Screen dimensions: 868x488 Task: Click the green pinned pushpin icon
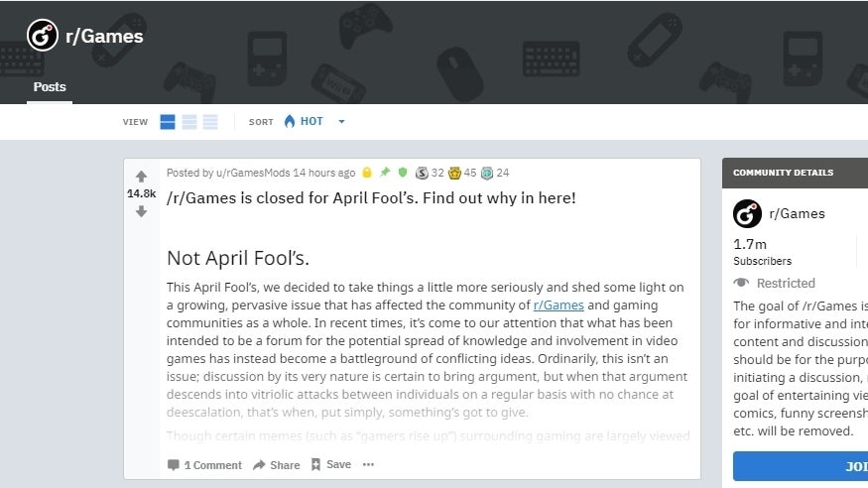point(385,173)
